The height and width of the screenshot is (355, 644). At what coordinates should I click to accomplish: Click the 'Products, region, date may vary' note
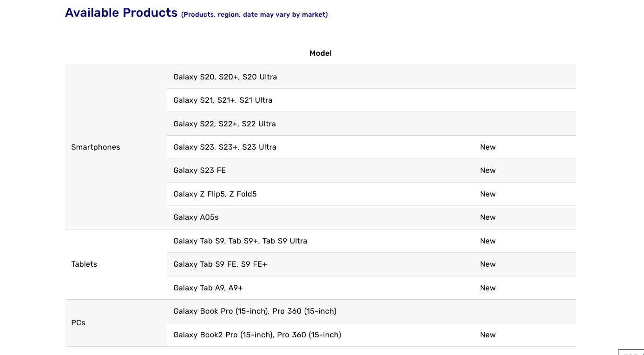[255, 14]
